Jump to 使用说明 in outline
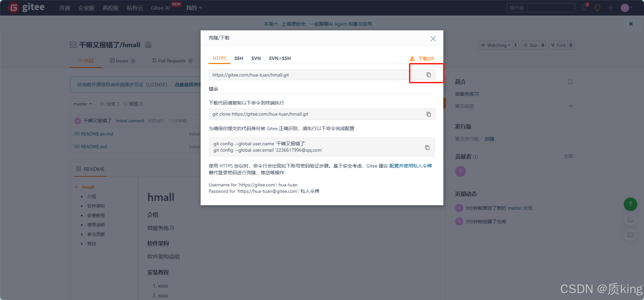Screen dimensions: 644x300 pyautogui.click(x=96, y=225)
